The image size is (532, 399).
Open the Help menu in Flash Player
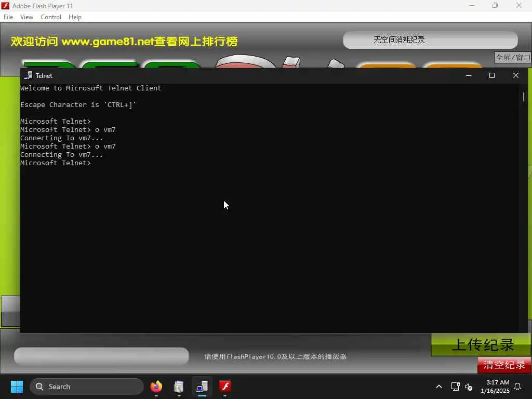click(75, 17)
